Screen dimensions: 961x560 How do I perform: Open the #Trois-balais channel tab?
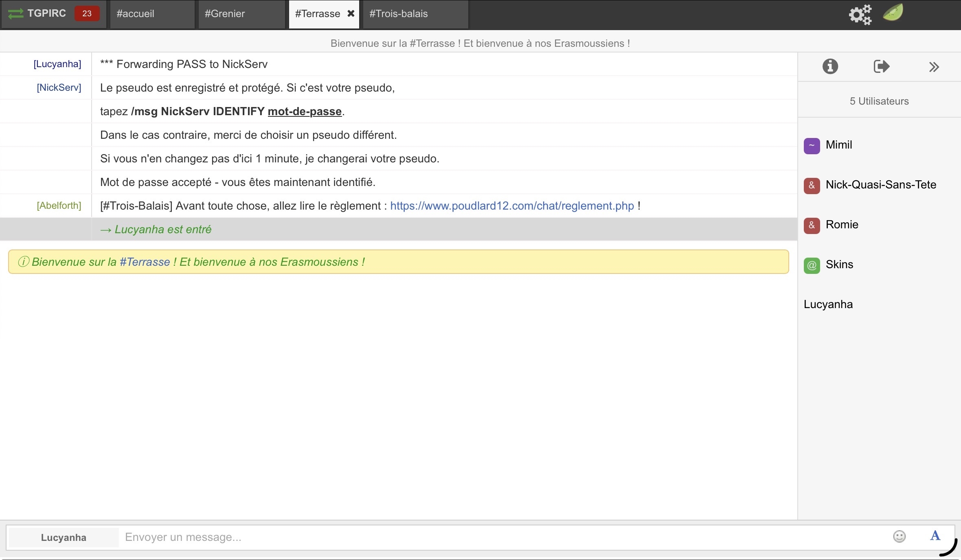tap(398, 14)
